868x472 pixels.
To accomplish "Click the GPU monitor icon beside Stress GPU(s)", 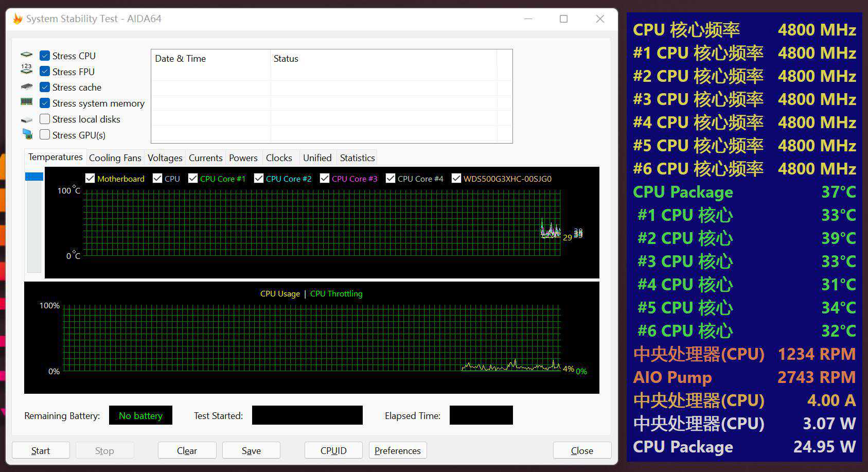I will click(27, 134).
